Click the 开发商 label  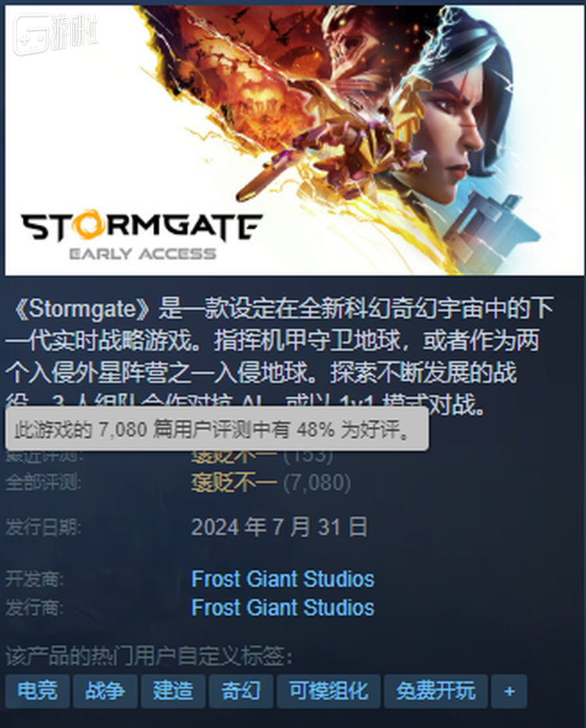pyautogui.click(x=34, y=579)
